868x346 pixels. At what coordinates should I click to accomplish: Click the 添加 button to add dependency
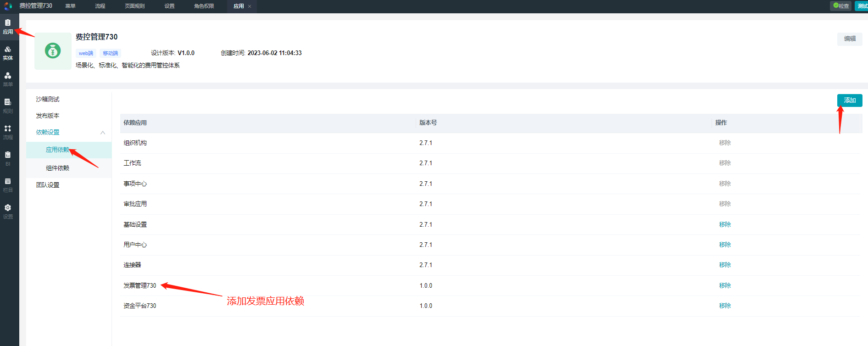(850, 100)
